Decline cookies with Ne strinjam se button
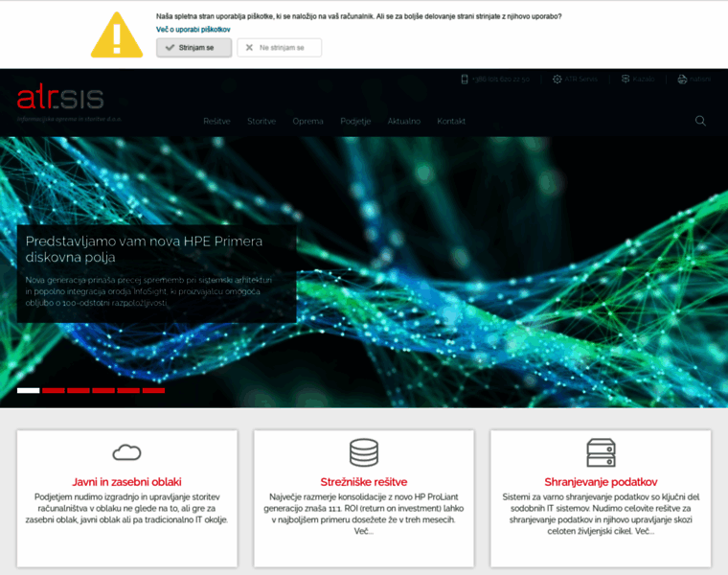Viewport: 728px width, 575px height. pos(279,47)
